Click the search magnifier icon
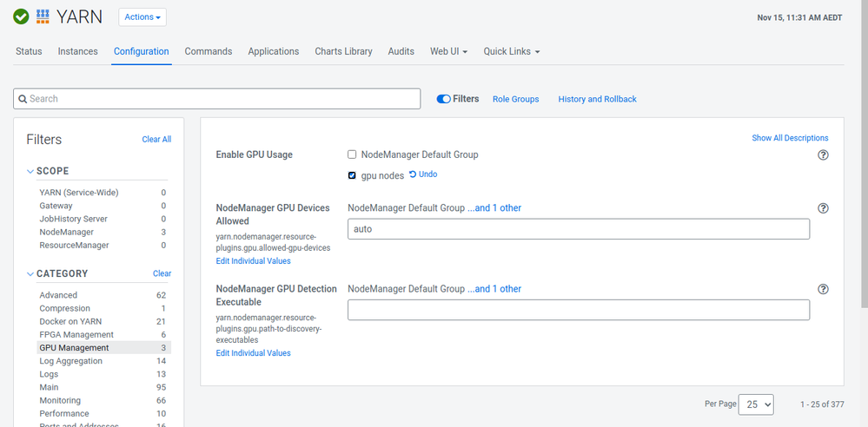 [23, 99]
